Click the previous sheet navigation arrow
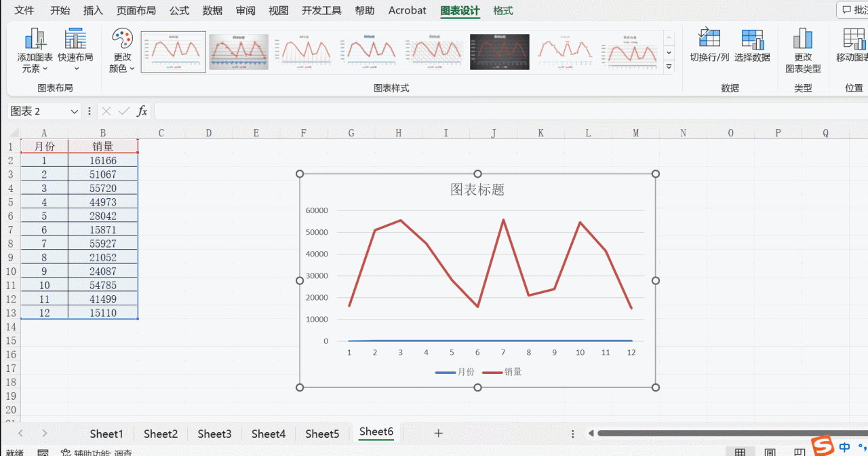Screen dimensions: 868x456 [21, 433]
